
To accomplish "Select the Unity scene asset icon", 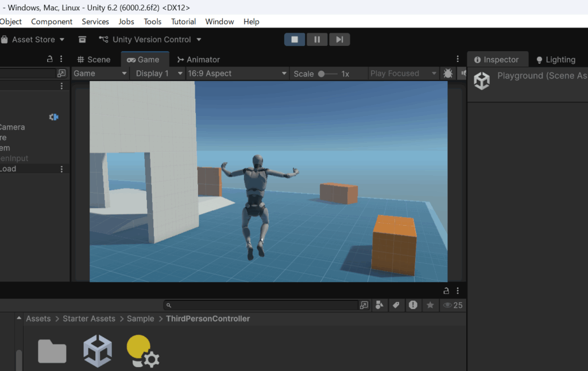I will pyautogui.click(x=98, y=351).
